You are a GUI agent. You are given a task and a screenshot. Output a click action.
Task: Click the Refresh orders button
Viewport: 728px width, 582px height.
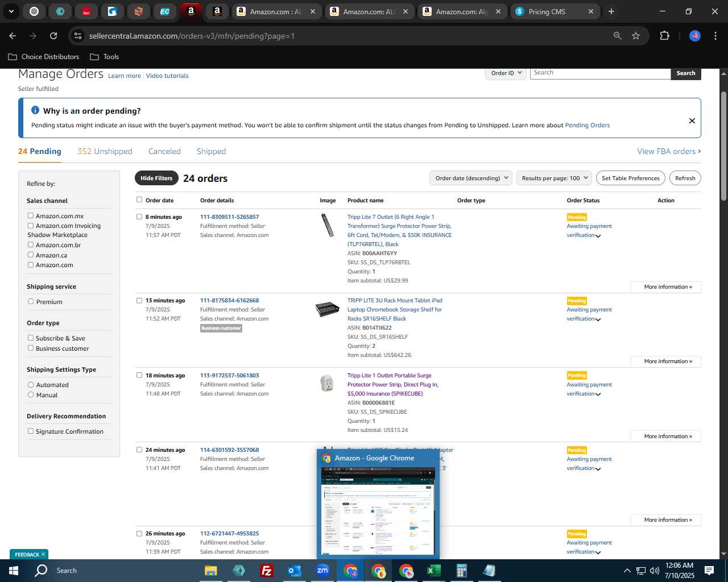pos(685,178)
